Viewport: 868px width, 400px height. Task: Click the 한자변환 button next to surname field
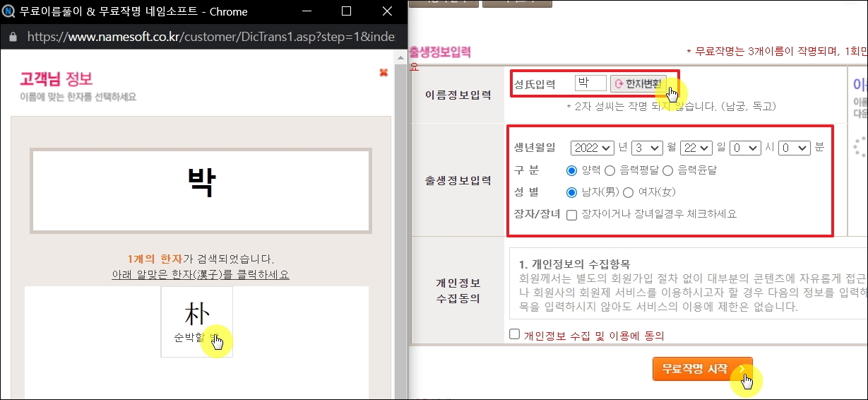pos(638,83)
